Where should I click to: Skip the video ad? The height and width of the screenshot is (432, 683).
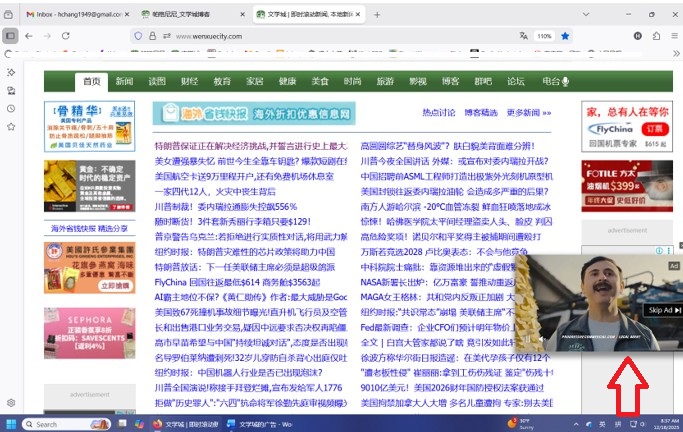[662, 310]
